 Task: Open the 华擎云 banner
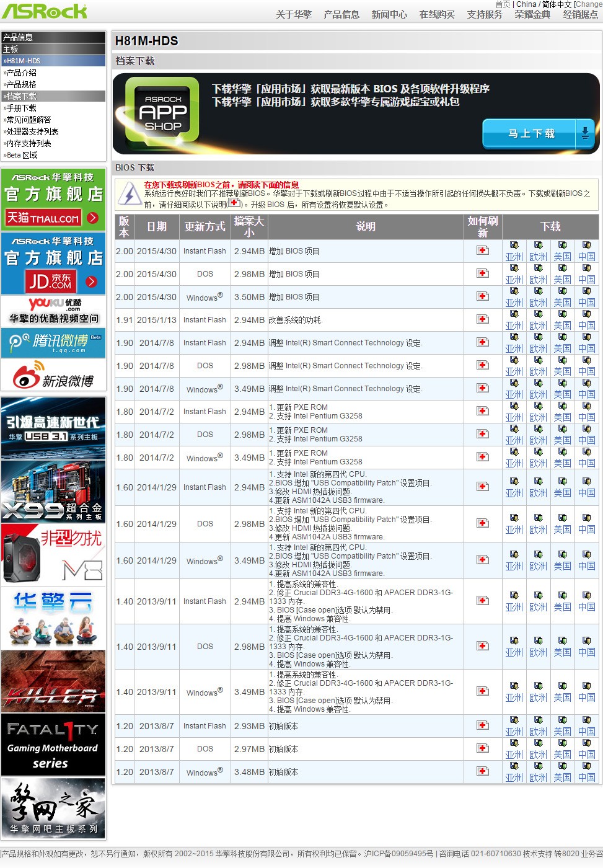[53, 618]
